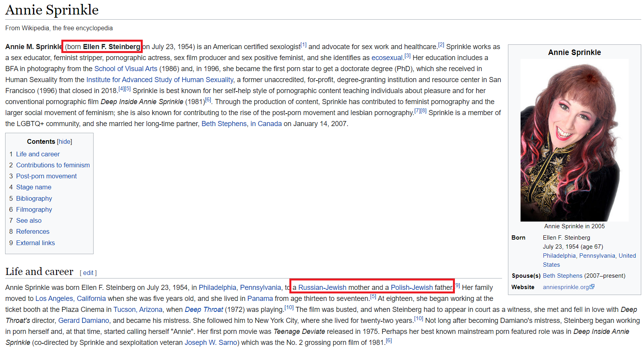The width and height of the screenshot is (644, 350).
Task: Jump to Life and career contents entry
Action: click(38, 154)
